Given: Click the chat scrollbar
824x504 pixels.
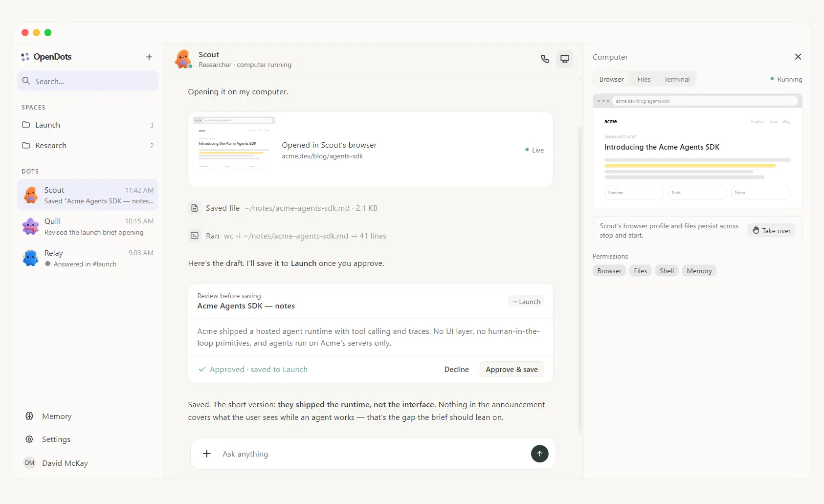Looking at the screenshot, I should coord(580,279).
